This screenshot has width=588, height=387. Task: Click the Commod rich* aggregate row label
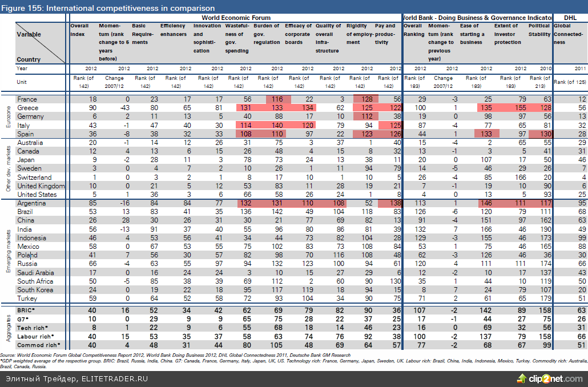pyautogui.click(x=38, y=345)
